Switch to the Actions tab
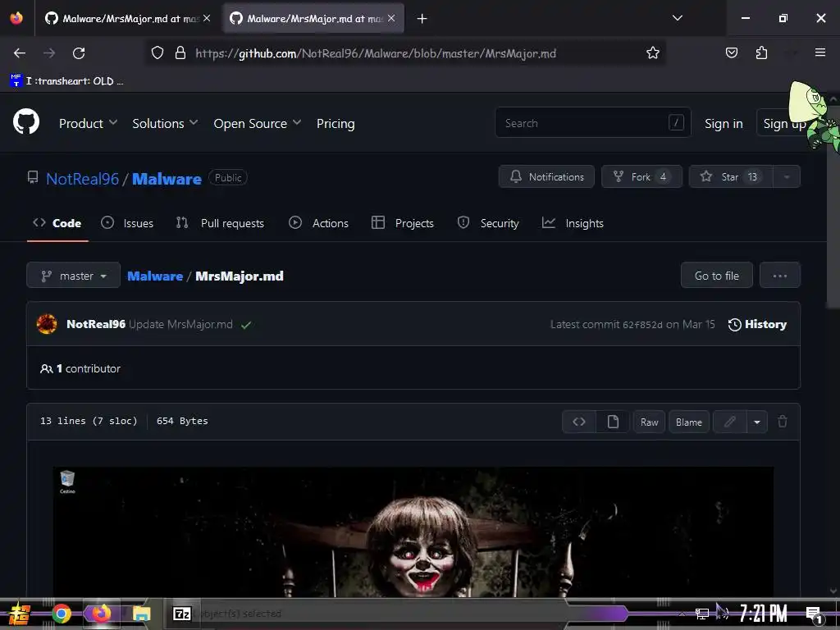Screen dimensions: 840x630 319,223
